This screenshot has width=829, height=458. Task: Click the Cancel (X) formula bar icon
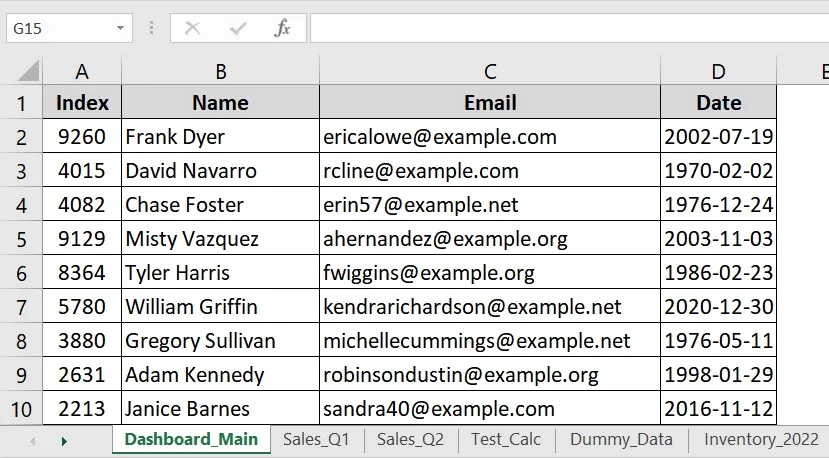[192, 28]
